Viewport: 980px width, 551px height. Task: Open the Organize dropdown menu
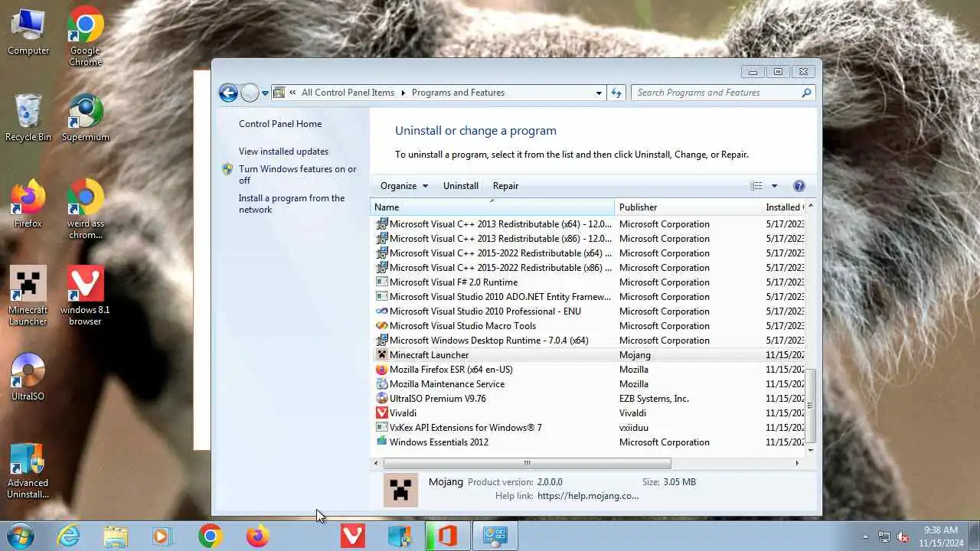point(404,186)
